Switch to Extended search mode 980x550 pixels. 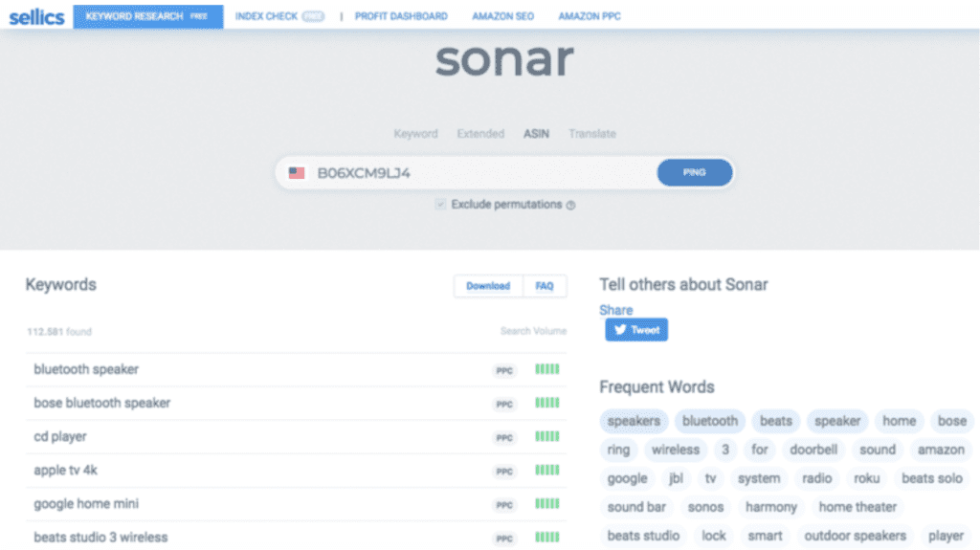pos(480,134)
